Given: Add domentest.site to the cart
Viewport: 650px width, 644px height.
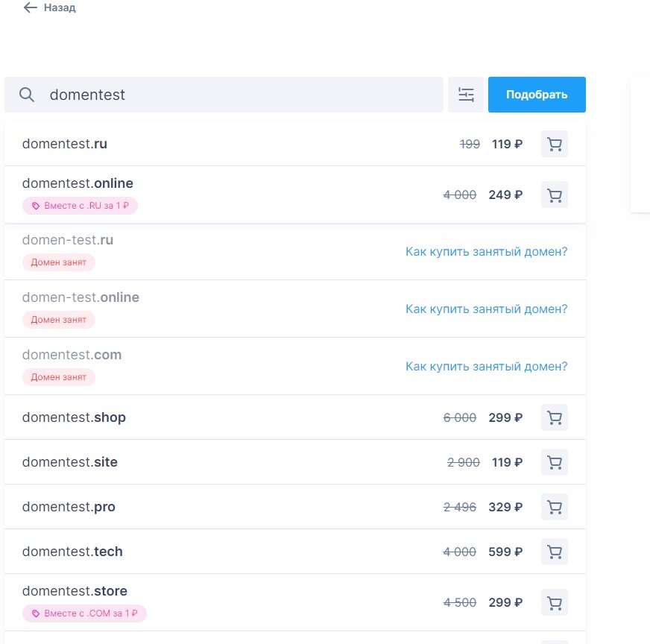Looking at the screenshot, I should (554, 462).
